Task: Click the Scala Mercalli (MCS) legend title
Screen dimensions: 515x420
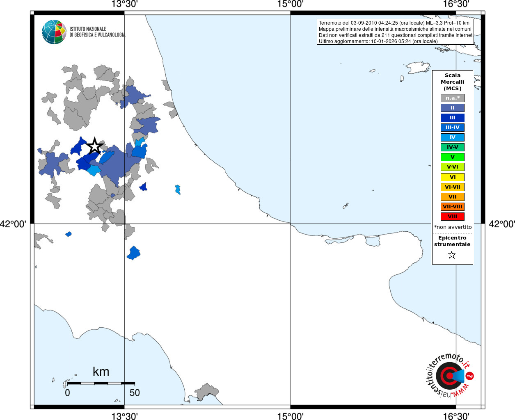Action: (452, 82)
